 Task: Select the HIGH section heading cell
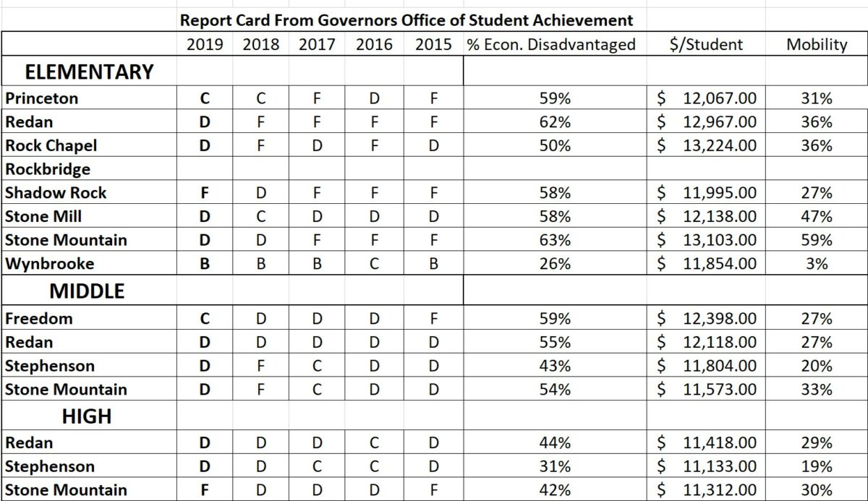(89, 416)
